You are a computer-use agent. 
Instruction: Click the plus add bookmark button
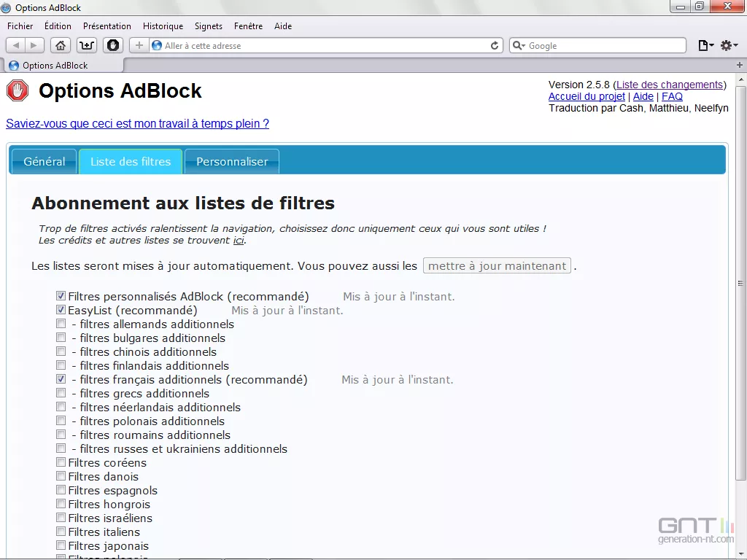tap(139, 45)
